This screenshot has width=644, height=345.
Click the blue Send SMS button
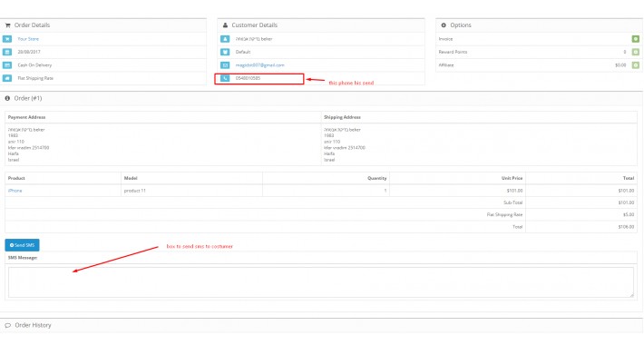22,245
